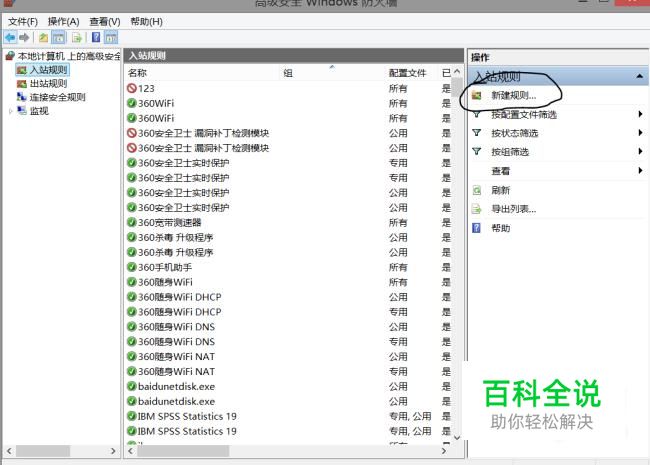The image size is (650, 465).
Task: Click 按配置文件筛选 action
Action: [x=524, y=114]
